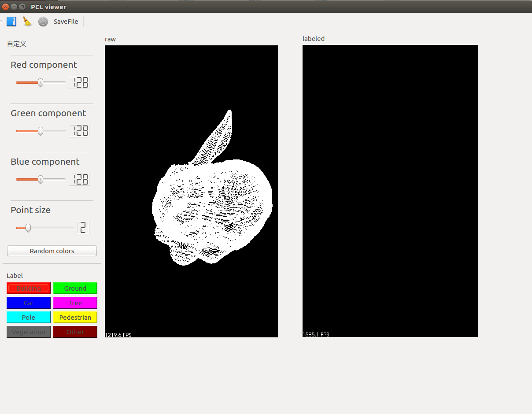The image size is (532, 414).
Task: Click the toolbar drag handle grip
Action: [2, 22]
